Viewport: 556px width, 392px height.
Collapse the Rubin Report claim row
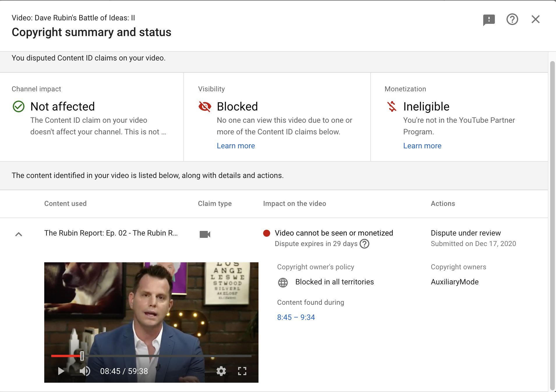(x=19, y=234)
